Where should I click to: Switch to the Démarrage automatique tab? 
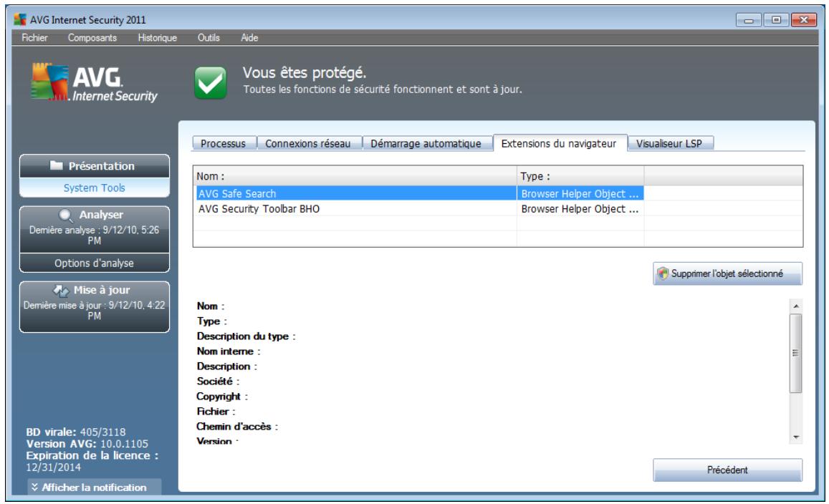coord(426,143)
